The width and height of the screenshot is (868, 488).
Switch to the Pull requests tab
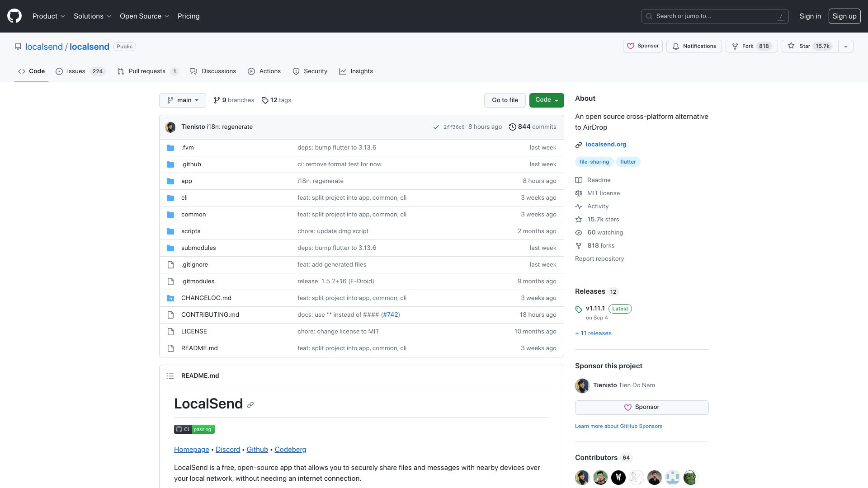(x=148, y=71)
